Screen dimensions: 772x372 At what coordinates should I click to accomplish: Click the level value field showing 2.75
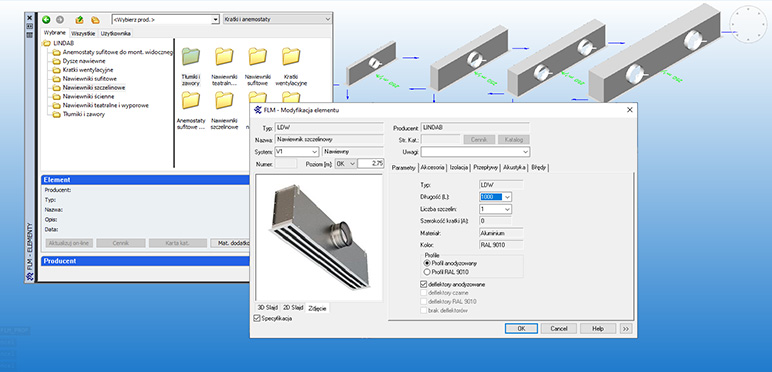371,164
